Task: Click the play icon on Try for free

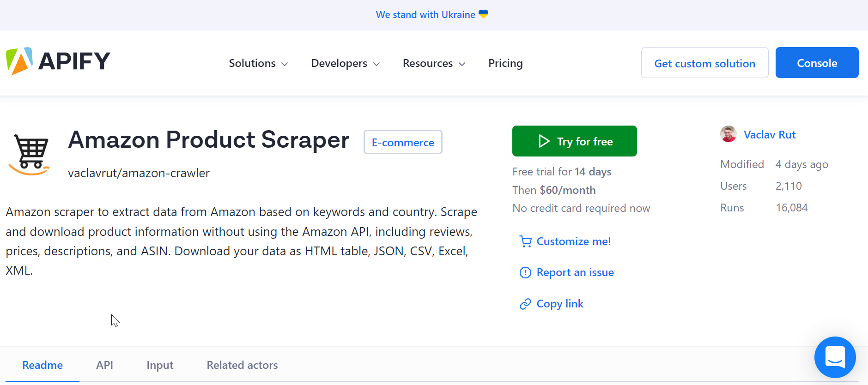Action: click(544, 141)
